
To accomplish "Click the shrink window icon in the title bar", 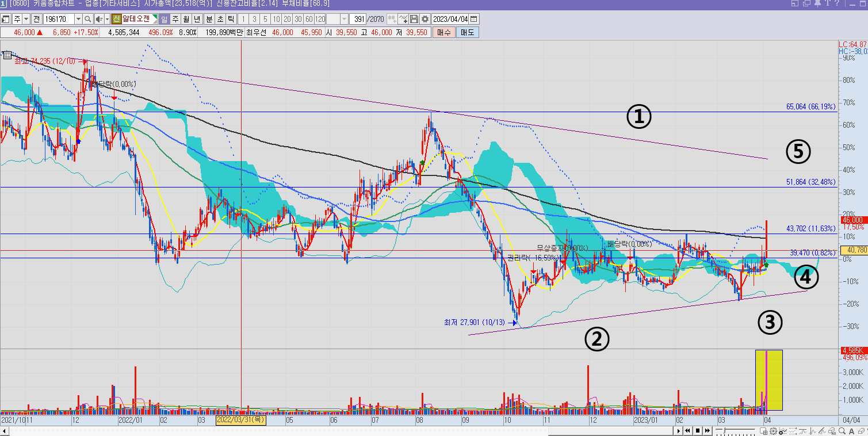I will tap(796, 3).
